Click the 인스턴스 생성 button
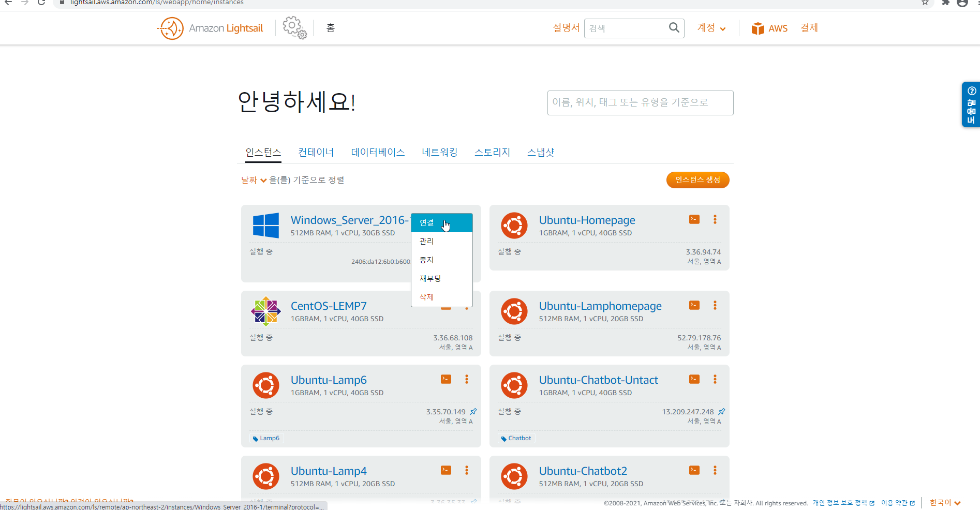 [x=697, y=180]
